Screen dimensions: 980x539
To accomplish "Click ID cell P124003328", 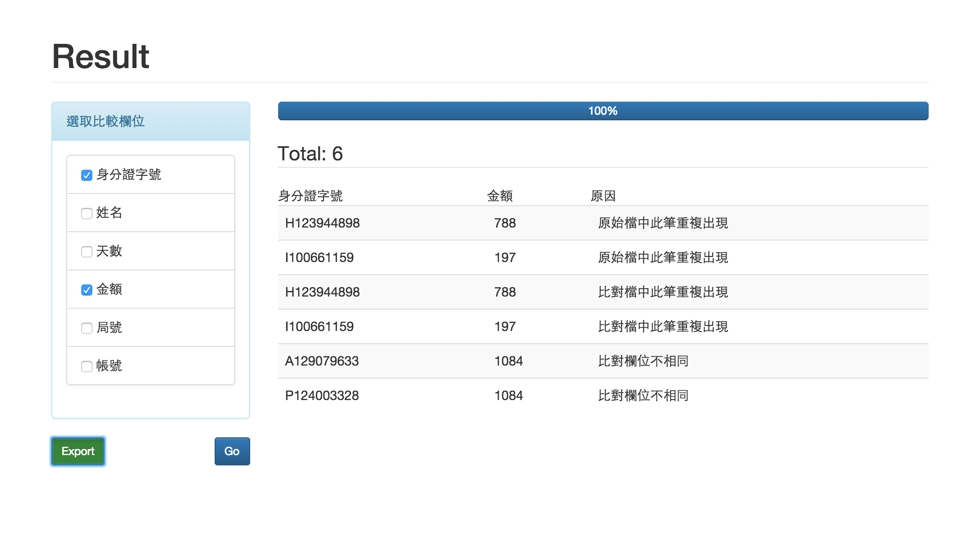I will tap(322, 395).
